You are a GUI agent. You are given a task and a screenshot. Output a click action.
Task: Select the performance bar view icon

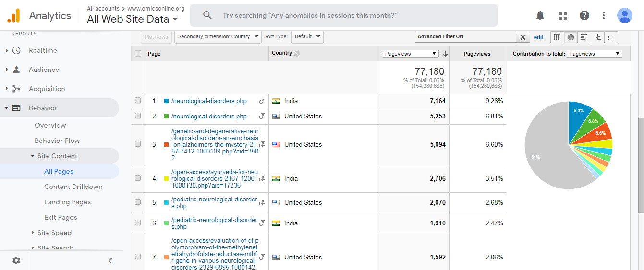point(584,37)
